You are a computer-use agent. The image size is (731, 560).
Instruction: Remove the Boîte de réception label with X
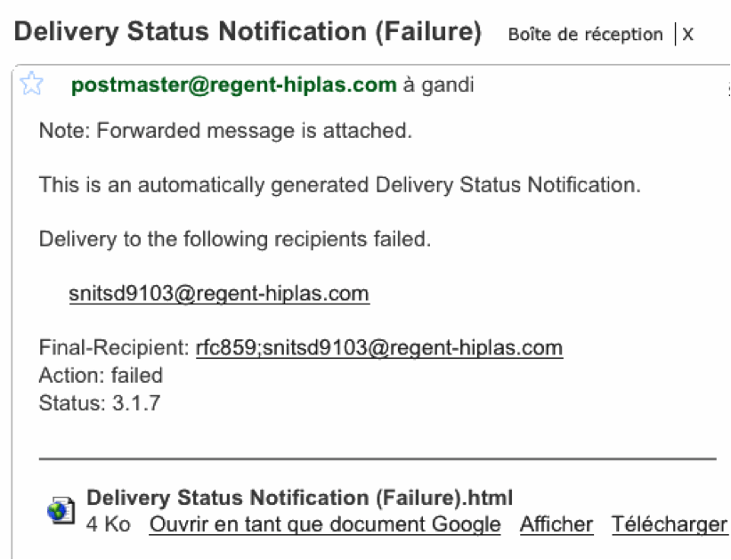(x=687, y=35)
